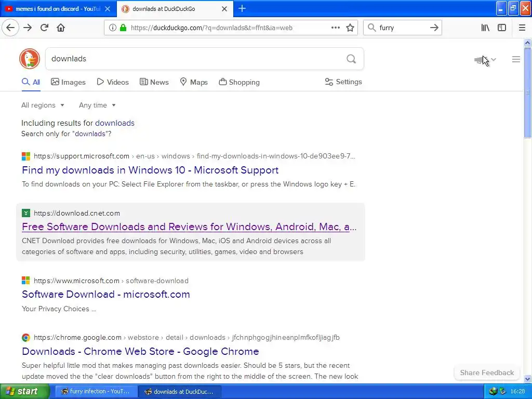Click the Share Feedback button
The width and height of the screenshot is (532, 399).
coord(487,373)
